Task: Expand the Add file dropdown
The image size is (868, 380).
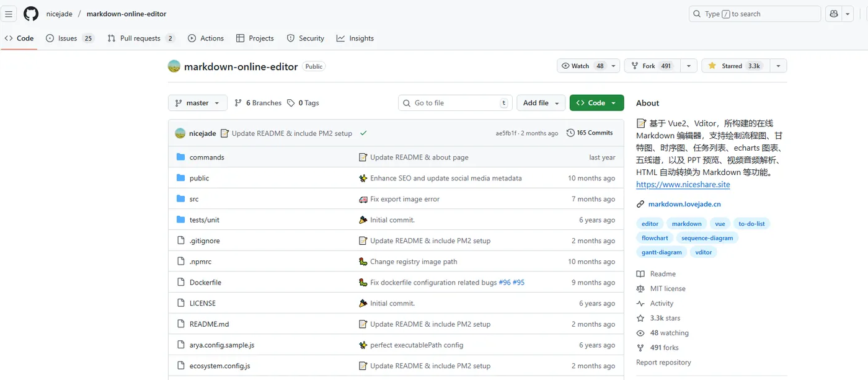Action: (x=540, y=102)
